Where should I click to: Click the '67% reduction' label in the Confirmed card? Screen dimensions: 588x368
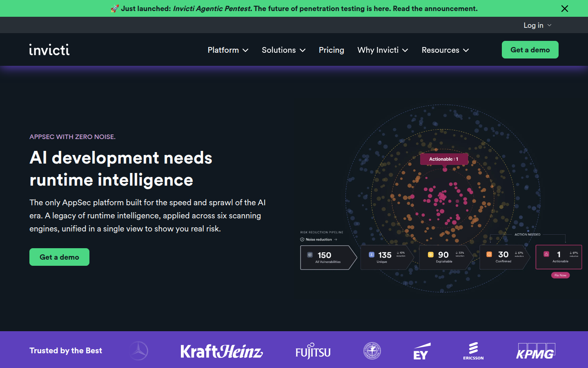tap(519, 254)
